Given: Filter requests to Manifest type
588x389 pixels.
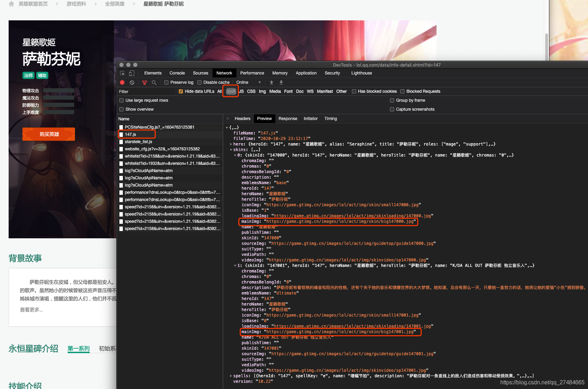Looking at the screenshot, I should (325, 91).
